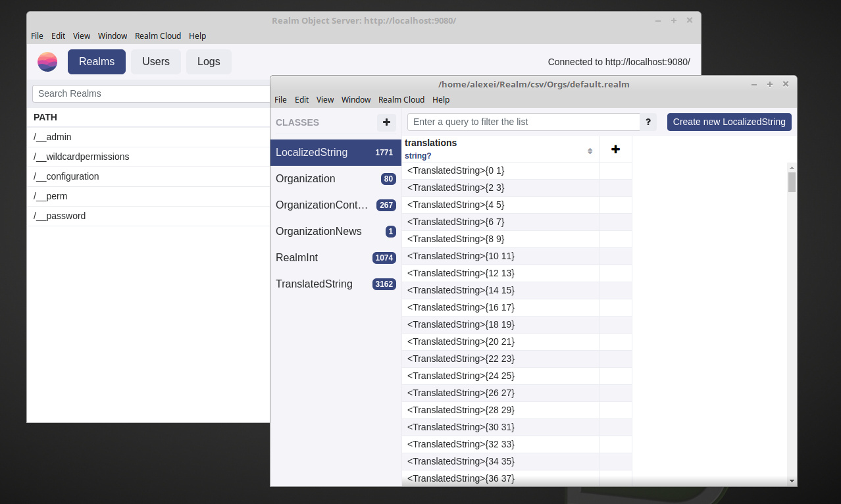
Task: Open the View menu of the default.realm window
Action: coord(324,100)
